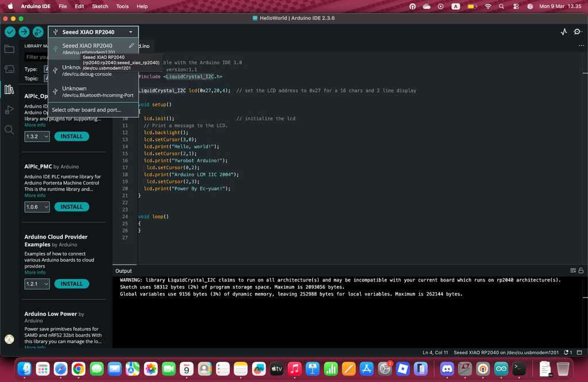Select the Output panel tab
Image resolution: width=588 pixels, height=382 pixels.
[123, 271]
